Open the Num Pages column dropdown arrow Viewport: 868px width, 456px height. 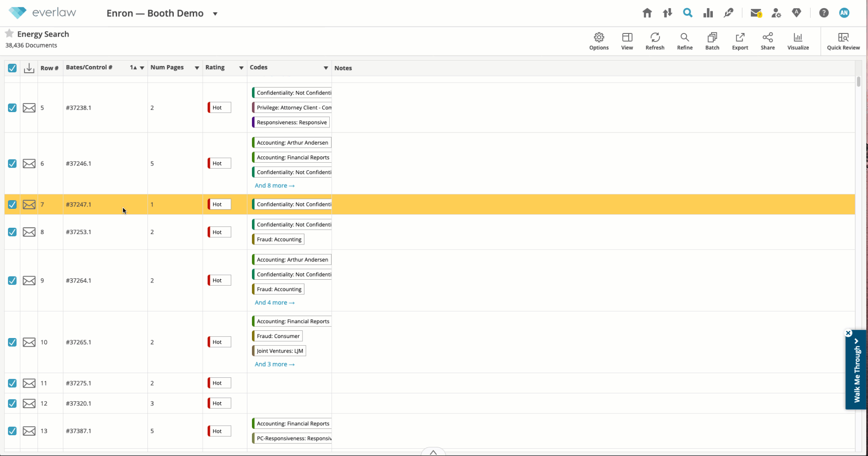[x=197, y=68]
